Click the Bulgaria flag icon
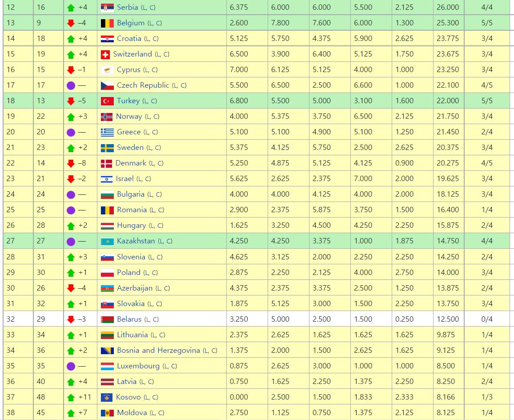This screenshot has height=420, width=514. pos(107,195)
